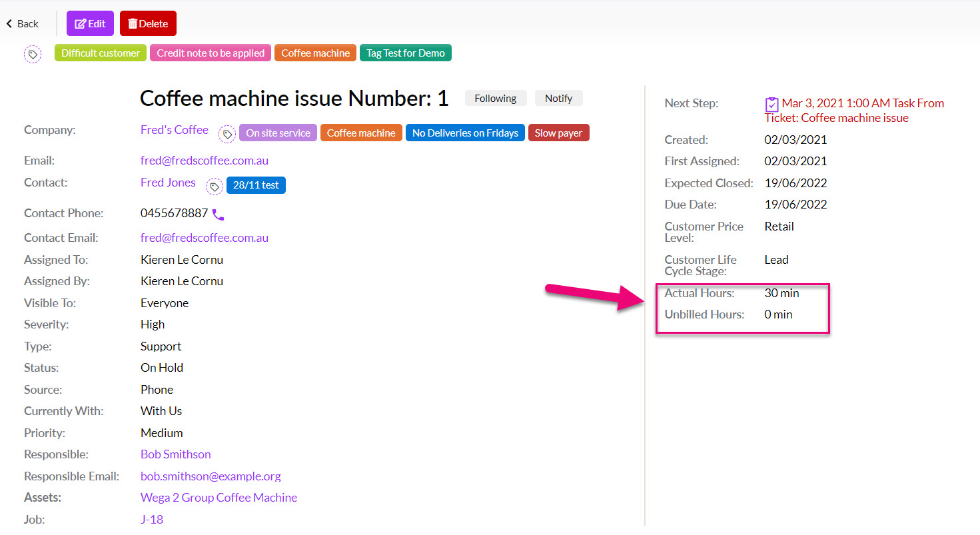Click the Type value Support
Screen dimensions: 980x535
pos(161,346)
